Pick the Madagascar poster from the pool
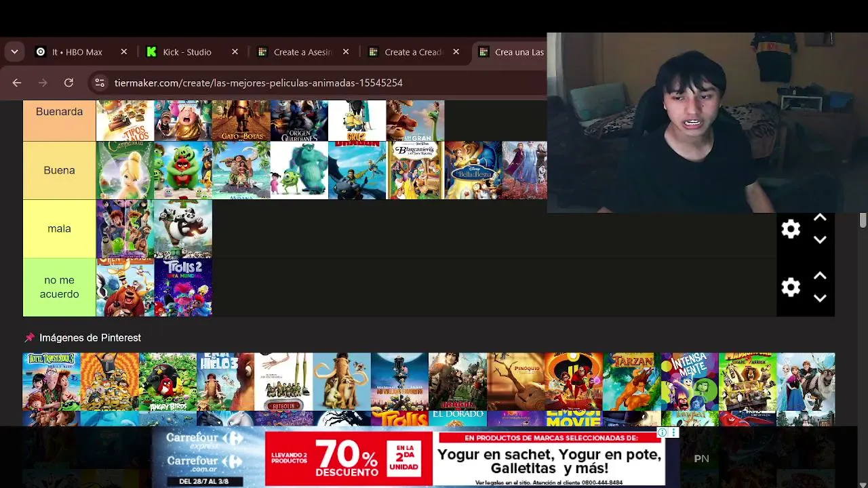The image size is (868, 488). point(747,382)
